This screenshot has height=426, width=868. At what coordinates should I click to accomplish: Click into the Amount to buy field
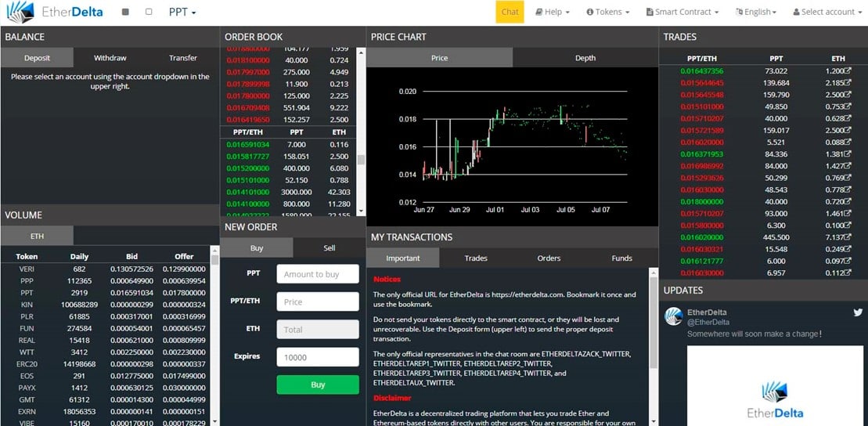(318, 273)
